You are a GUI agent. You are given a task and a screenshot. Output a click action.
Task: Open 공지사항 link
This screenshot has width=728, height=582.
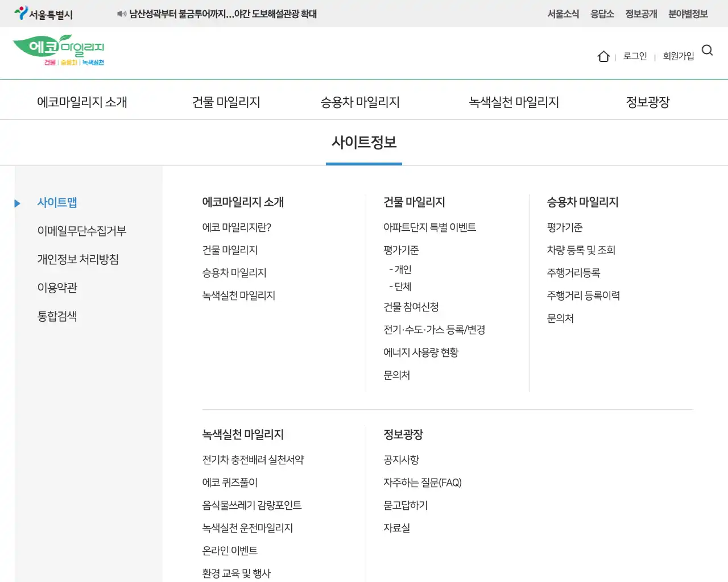[401, 460]
